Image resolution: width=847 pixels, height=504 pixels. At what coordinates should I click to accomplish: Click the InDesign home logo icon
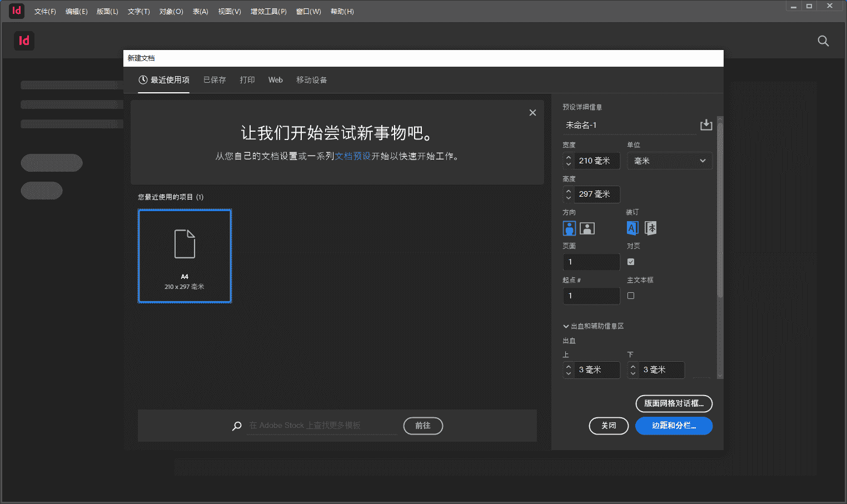[x=24, y=41]
